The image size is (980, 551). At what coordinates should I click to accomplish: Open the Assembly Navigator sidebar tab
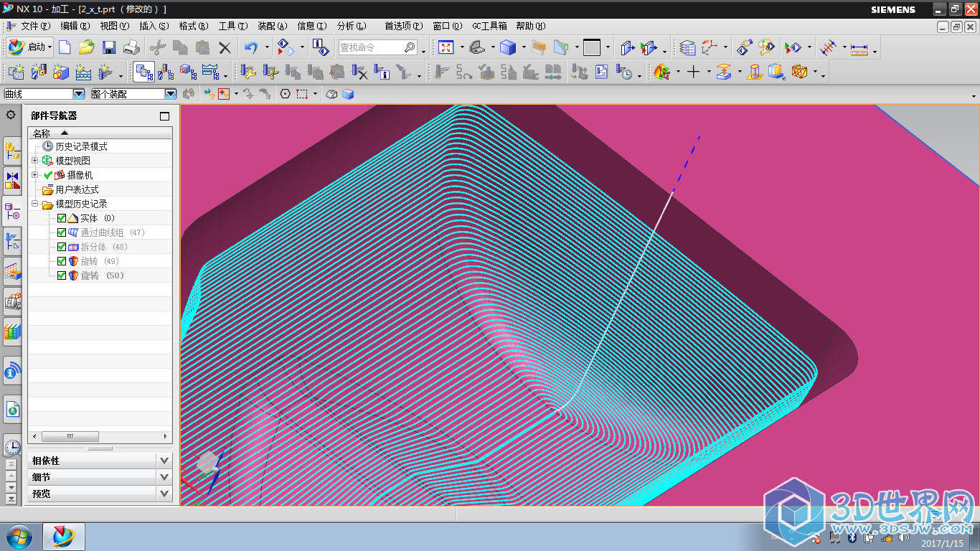12,151
